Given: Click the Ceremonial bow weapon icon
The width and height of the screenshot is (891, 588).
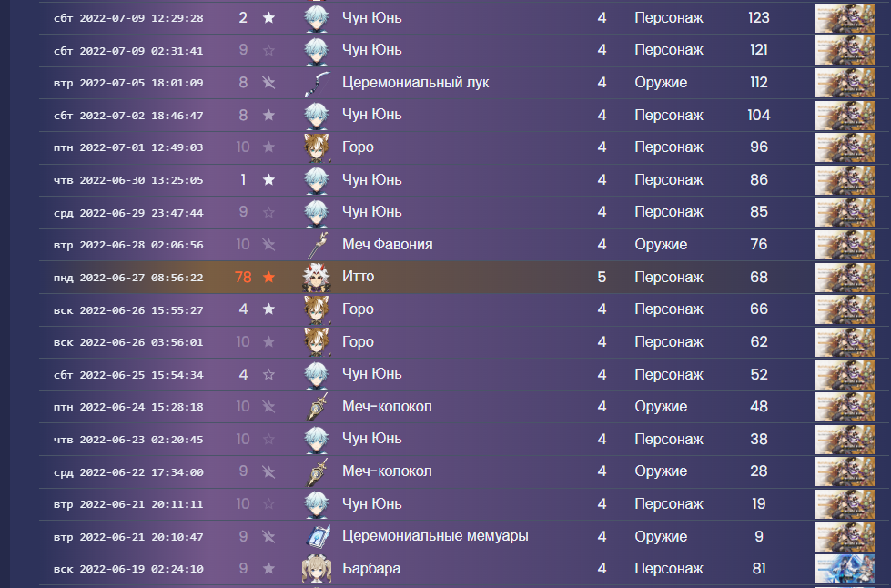Looking at the screenshot, I should click(317, 83).
